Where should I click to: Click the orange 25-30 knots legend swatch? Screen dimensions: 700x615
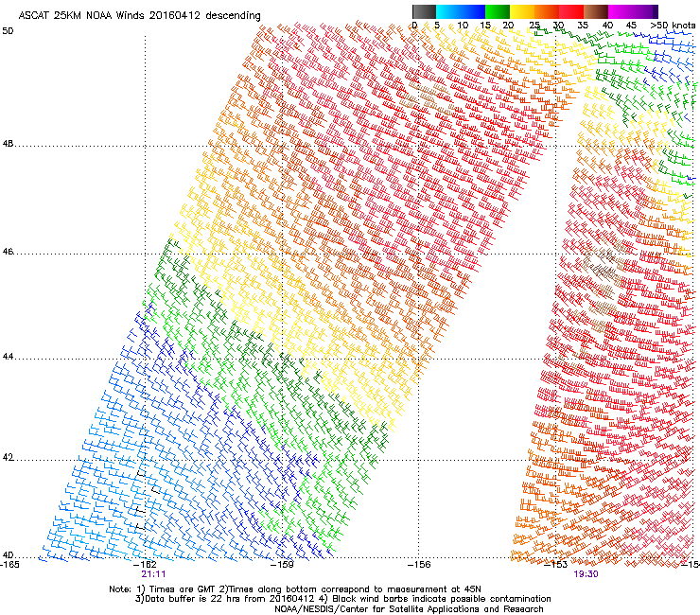547,11
